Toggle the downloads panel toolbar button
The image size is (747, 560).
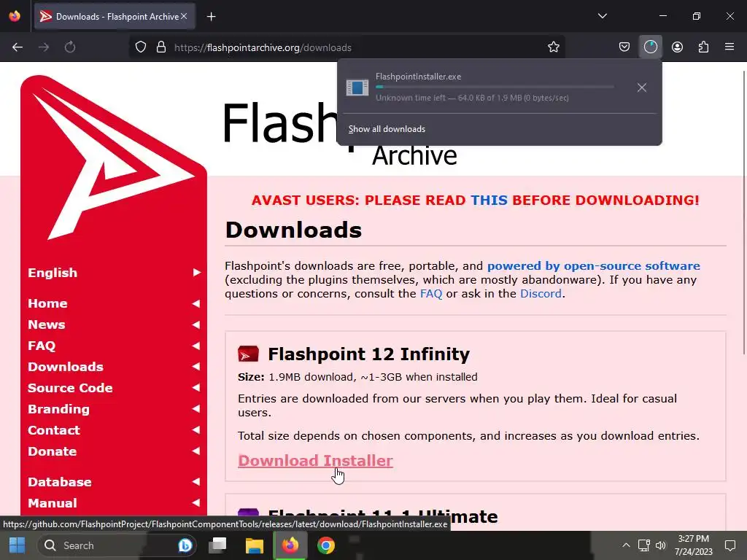coord(650,47)
